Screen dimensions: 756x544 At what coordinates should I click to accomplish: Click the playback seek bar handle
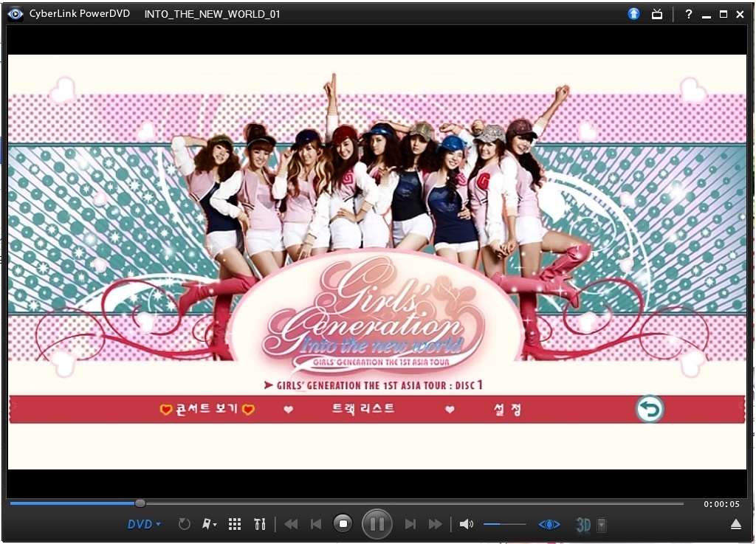140,503
